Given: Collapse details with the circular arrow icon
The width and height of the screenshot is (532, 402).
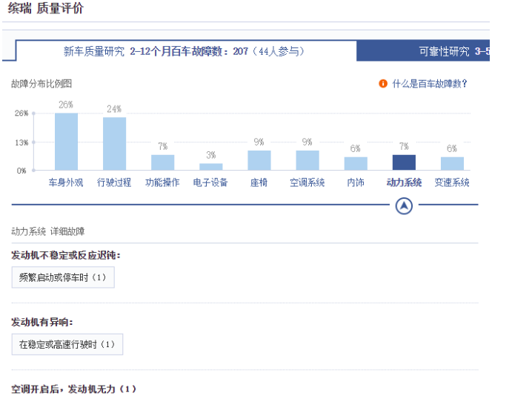Looking at the screenshot, I should point(404,205).
